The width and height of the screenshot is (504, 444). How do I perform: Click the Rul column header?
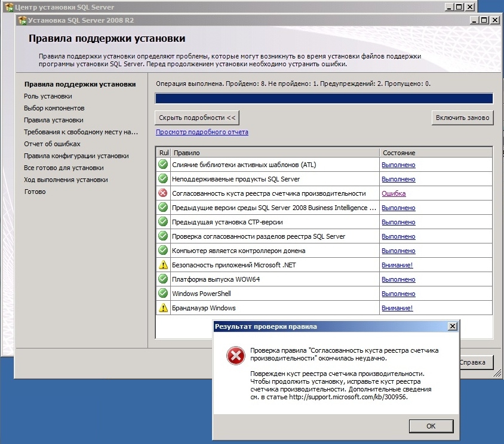[x=164, y=153]
